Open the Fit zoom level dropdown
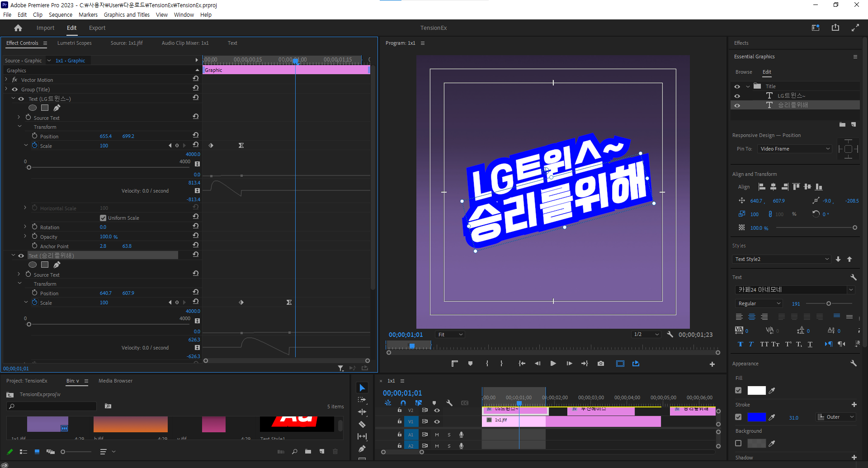Viewport: 868px width, 468px height. pyautogui.click(x=450, y=335)
